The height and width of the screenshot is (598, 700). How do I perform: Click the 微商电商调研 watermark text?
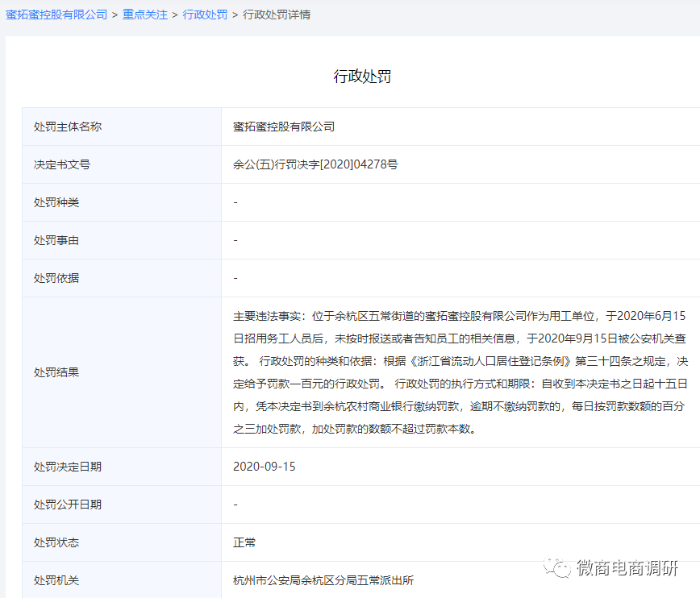click(x=627, y=568)
